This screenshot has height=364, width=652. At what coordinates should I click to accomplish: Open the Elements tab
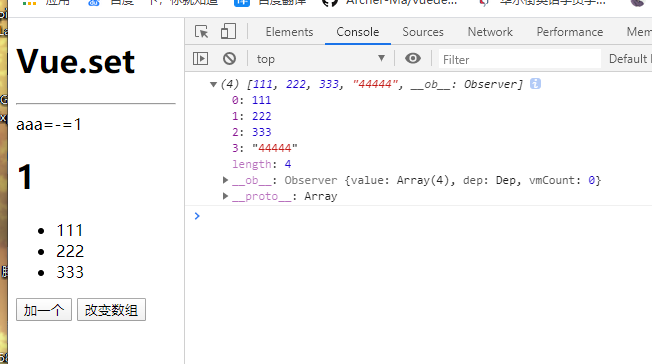click(289, 32)
